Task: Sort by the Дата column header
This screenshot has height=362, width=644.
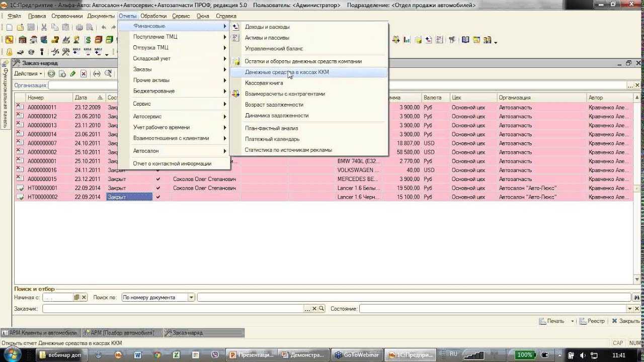Action: (x=89, y=98)
